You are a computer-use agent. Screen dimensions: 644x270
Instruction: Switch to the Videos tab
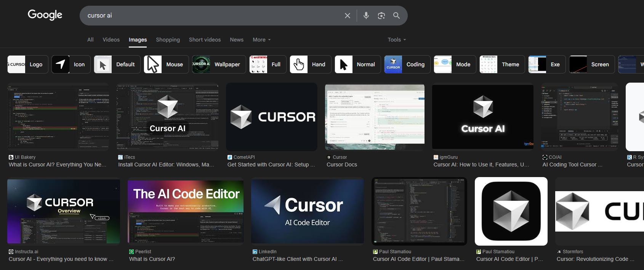coord(111,40)
